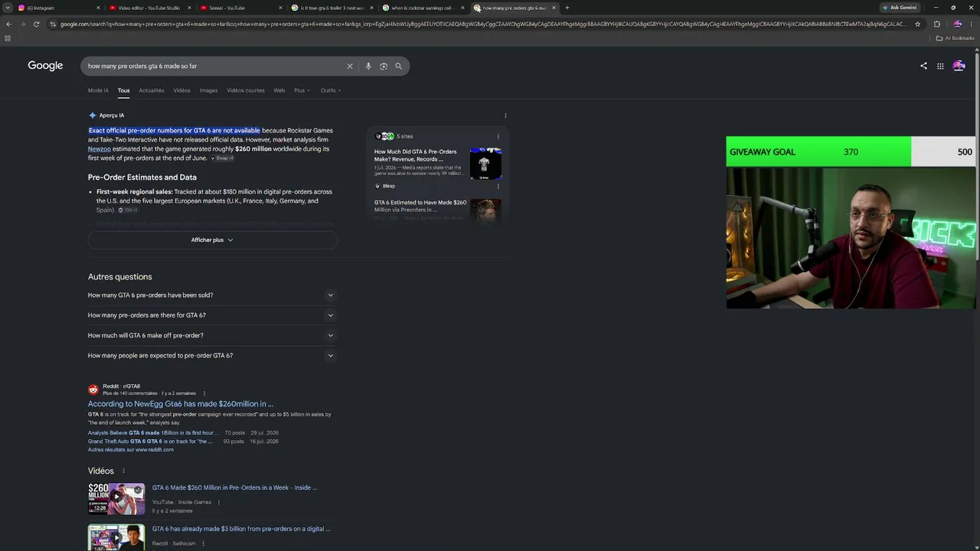Open the Sethicism video options menu

204,543
